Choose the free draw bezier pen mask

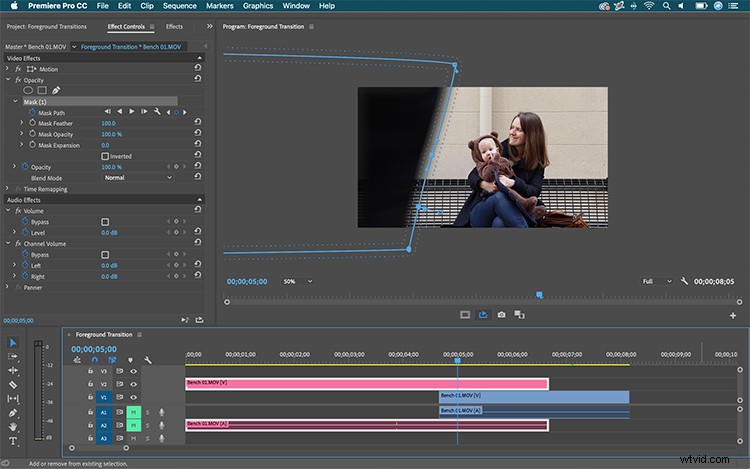(56, 90)
